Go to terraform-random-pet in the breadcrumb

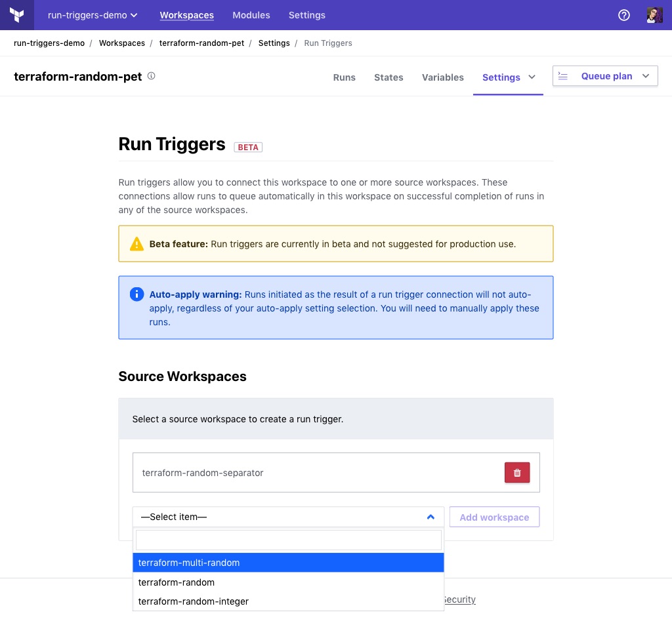(x=201, y=43)
